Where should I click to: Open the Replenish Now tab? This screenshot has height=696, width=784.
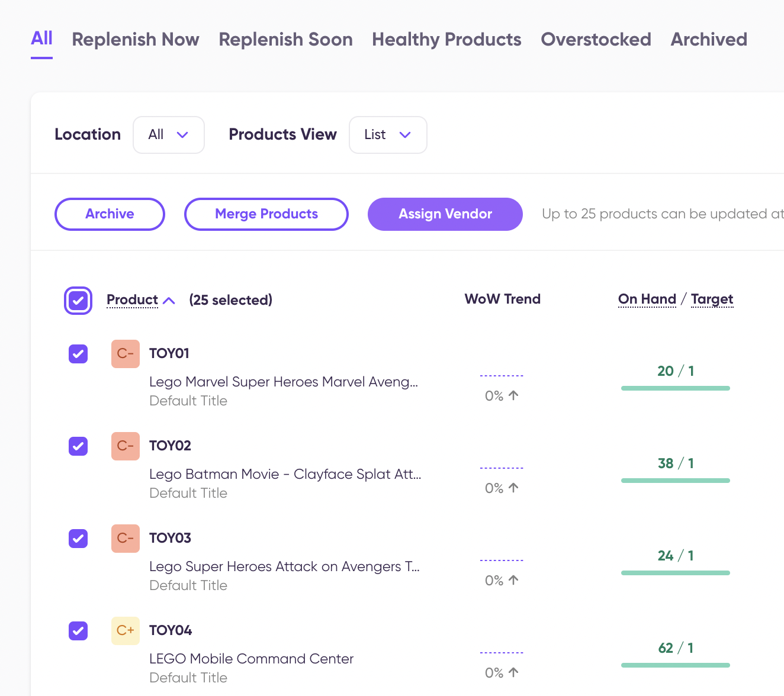[136, 40]
